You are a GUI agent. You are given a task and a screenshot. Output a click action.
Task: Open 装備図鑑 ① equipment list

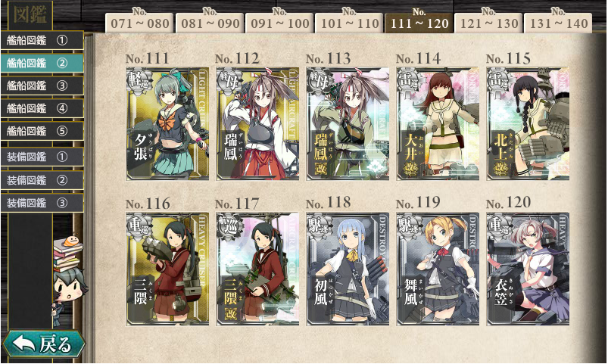[42, 157]
